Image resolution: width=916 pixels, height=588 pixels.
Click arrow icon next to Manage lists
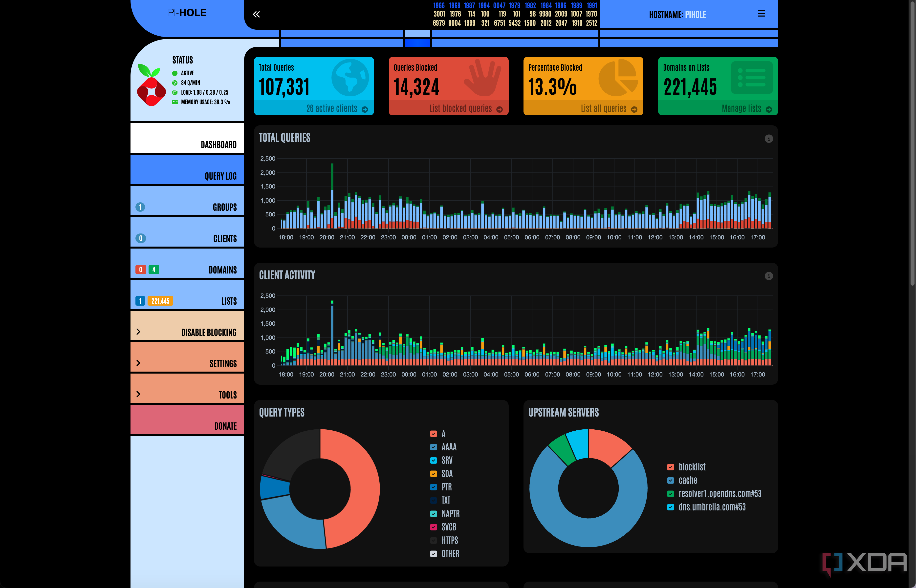769,110
